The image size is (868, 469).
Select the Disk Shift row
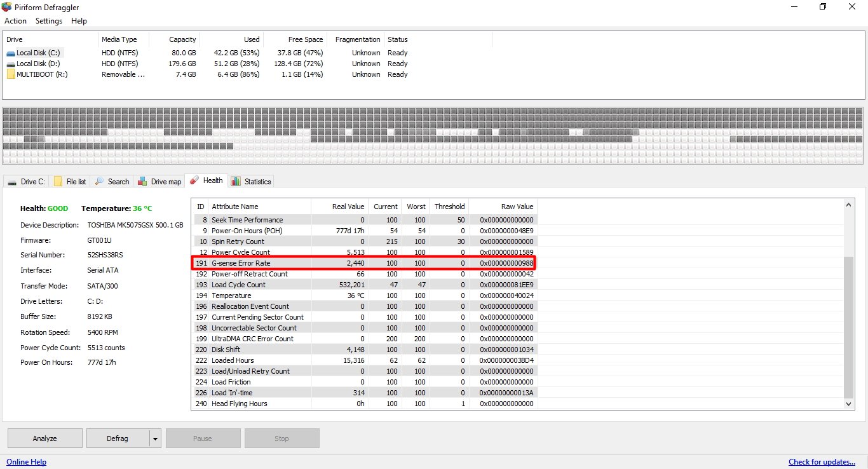coord(364,350)
